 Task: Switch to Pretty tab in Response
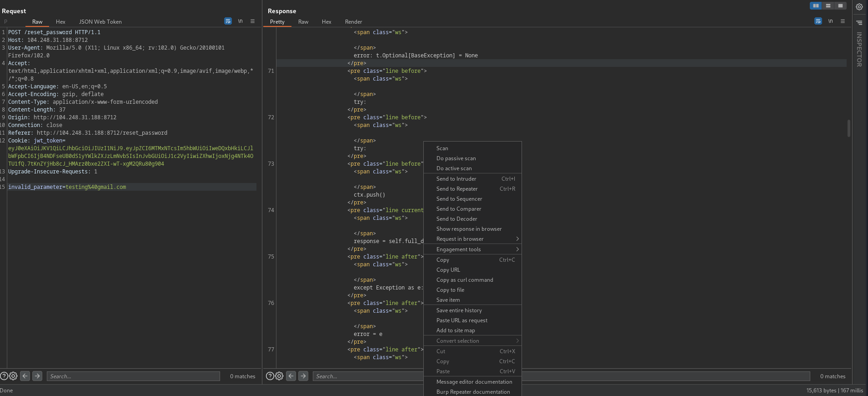pos(277,22)
